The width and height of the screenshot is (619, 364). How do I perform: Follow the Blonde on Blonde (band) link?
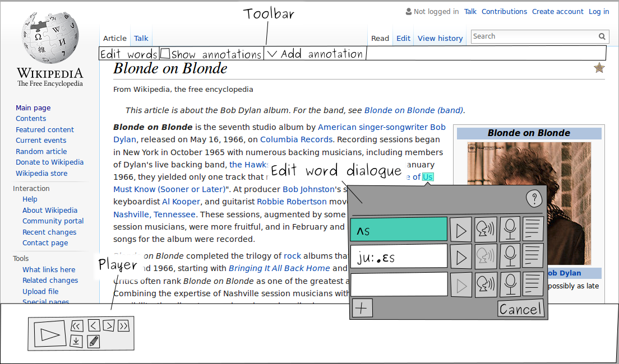tap(414, 110)
